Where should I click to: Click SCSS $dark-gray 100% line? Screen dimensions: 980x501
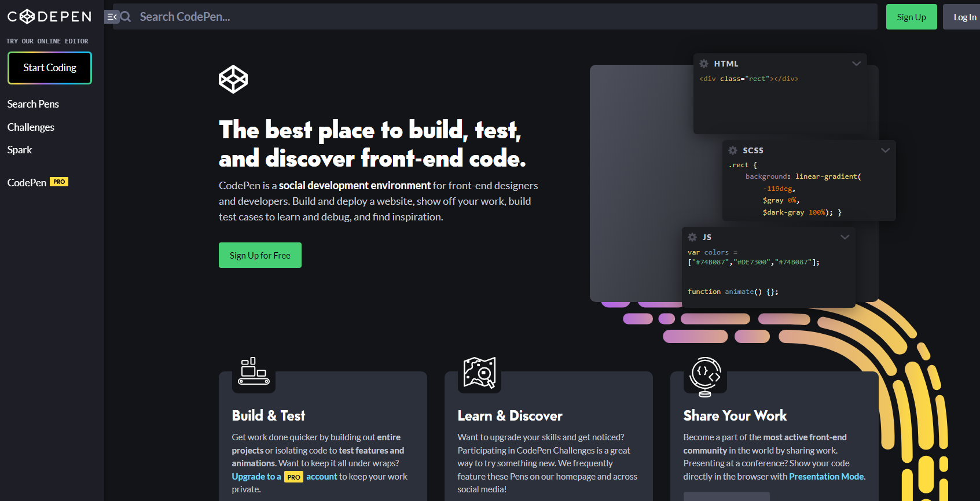point(802,212)
